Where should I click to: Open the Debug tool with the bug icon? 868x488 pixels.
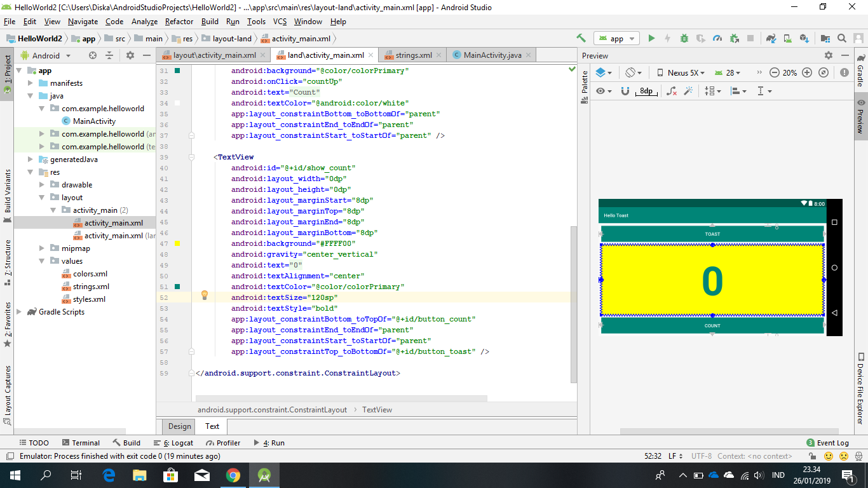684,38
